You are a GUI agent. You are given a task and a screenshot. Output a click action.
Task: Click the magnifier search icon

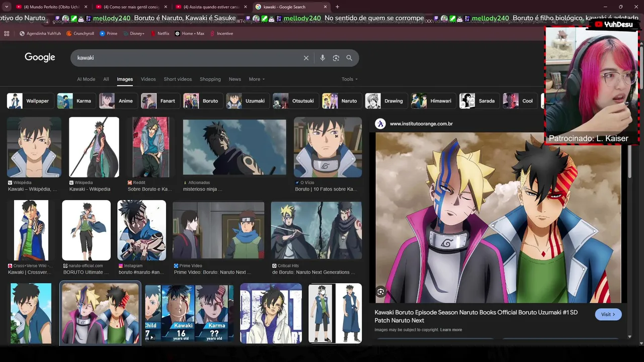tap(349, 58)
